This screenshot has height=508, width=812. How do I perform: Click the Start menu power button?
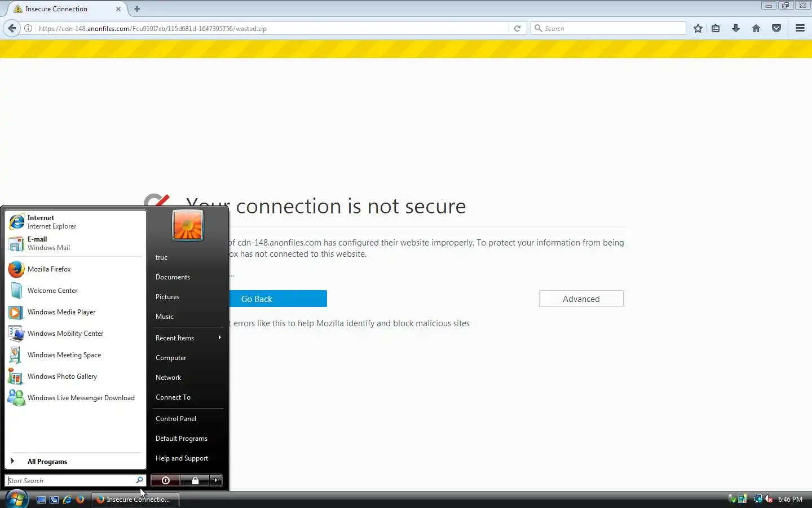(x=165, y=480)
